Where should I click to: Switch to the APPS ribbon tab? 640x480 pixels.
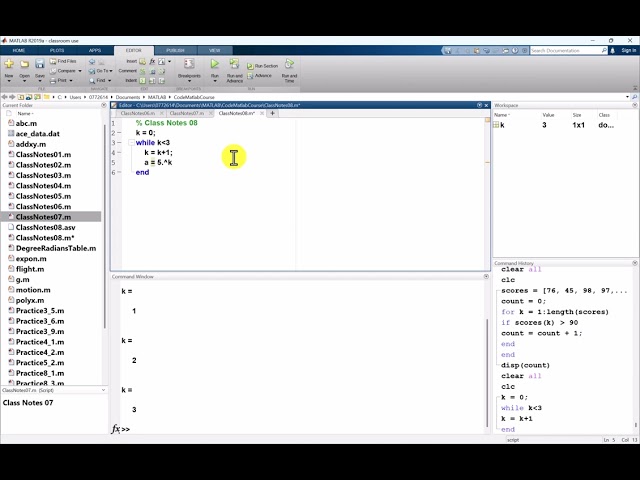click(95, 50)
